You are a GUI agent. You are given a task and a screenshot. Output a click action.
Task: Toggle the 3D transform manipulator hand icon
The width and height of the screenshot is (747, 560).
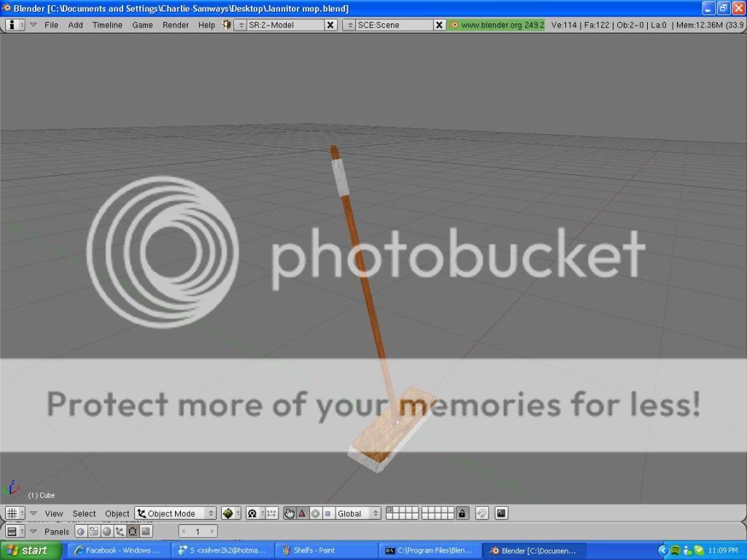pyautogui.click(x=289, y=513)
